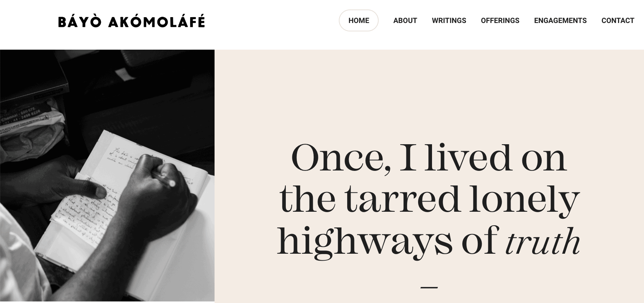The height and width of the screenshot is (303, 644).
Task: Click the headline line "Once, I lived on"
Action: pyautogui.click(x=429, y=158)
